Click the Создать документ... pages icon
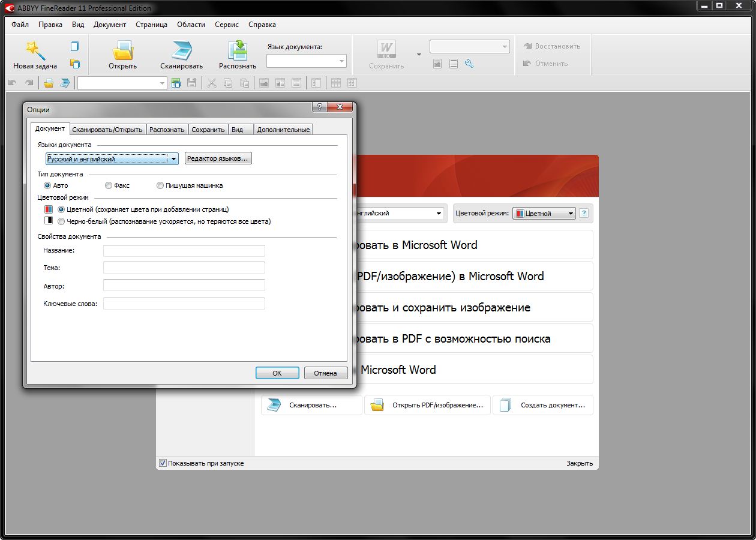The width and height of the screenshot is (756, 540). pos(506,405)
